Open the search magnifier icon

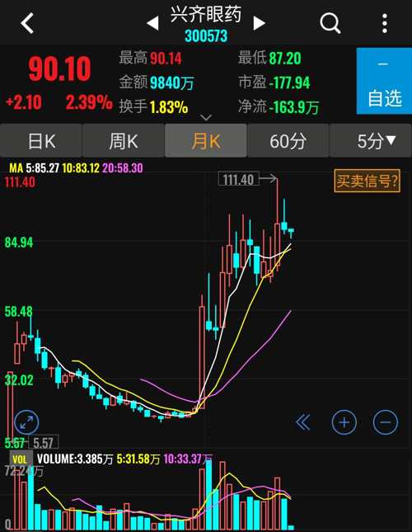click(x=330, y=23)
